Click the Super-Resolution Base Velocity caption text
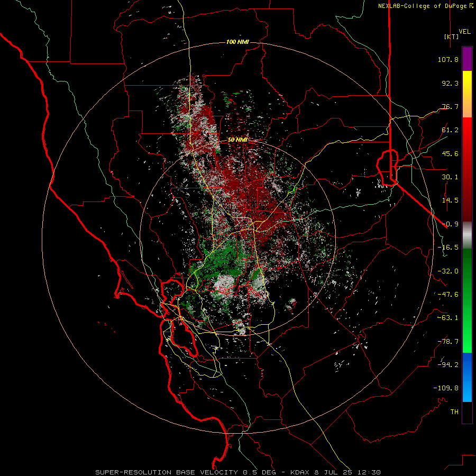 (238, 472)
